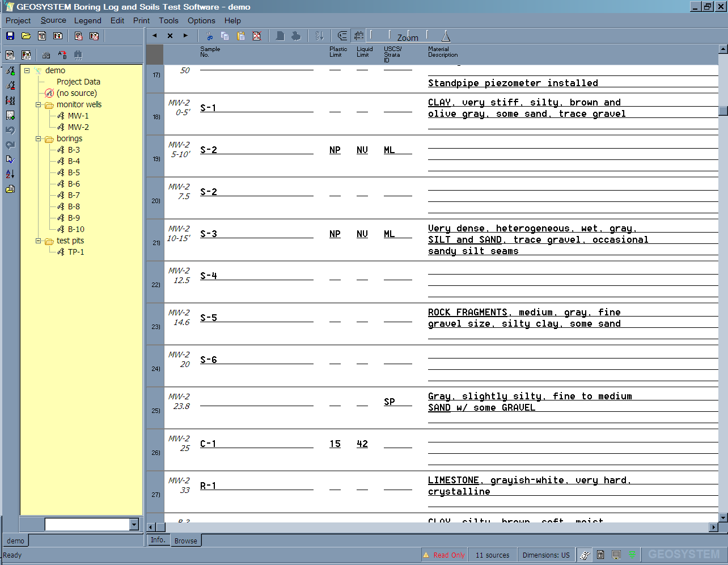Click the Plastic Limit field for sample C-1
This screenshot has height=565, width=728.
pos(335,444)
